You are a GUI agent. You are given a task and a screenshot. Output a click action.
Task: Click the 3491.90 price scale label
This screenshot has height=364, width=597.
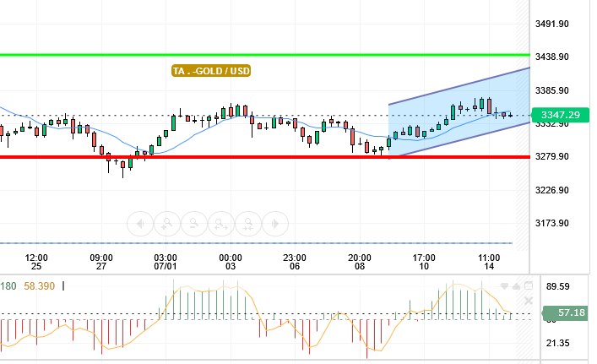point(552,24)
